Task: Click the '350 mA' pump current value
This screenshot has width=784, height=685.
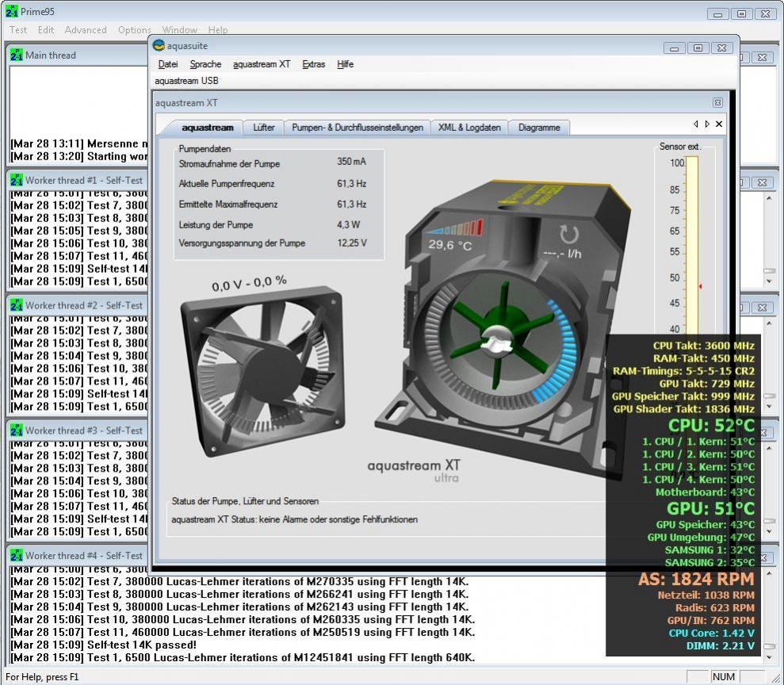Action: pyautogui.click(x=351, y=162)
